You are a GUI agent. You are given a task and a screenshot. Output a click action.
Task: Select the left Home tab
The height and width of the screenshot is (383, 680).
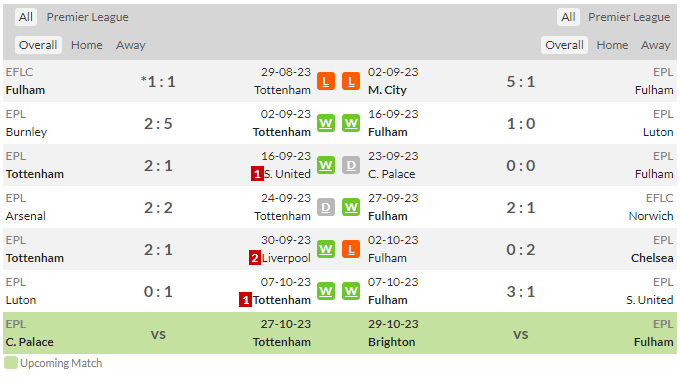87,45
